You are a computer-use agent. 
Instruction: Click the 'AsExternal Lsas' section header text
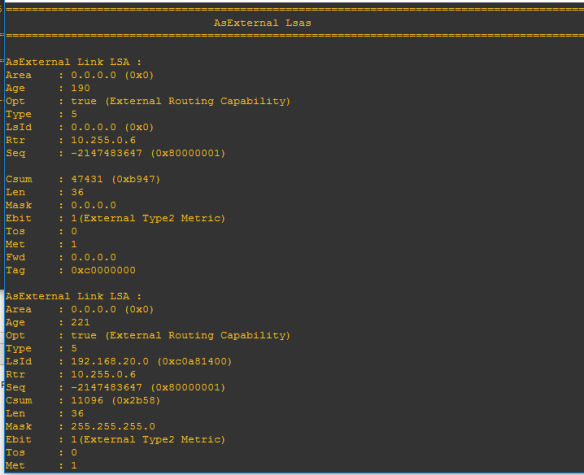click(x=262, y=23)
